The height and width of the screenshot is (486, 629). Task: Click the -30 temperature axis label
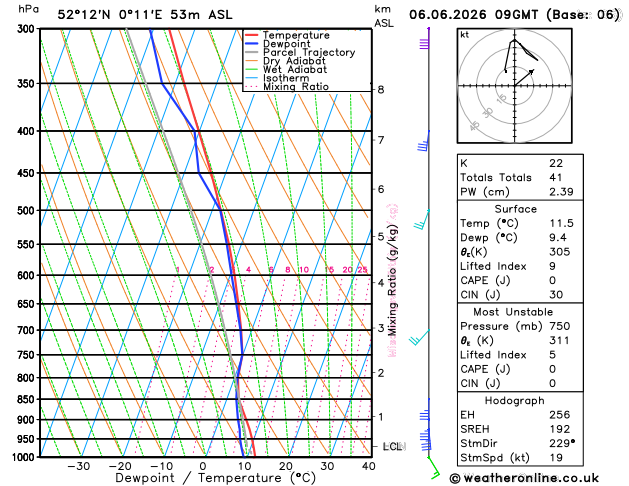point(79,466)
